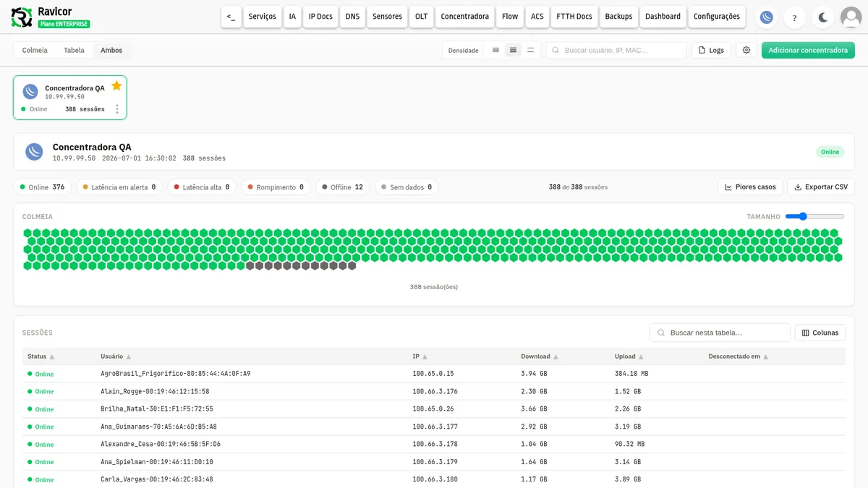868x488 pixels.
Task: Select compact density icon
Action: click(495, 50)
